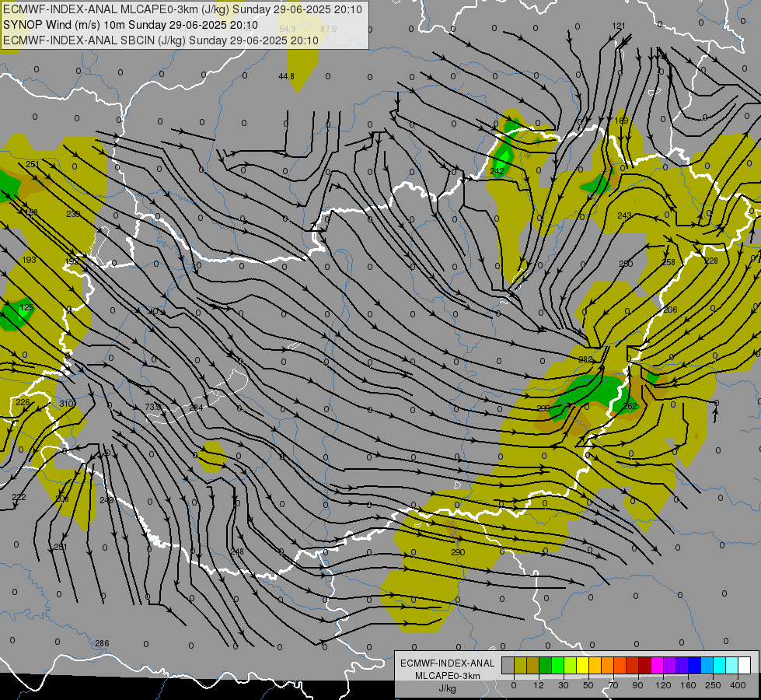Click the 286 value on the map
The image size is (761, 700).
point(102,643)
